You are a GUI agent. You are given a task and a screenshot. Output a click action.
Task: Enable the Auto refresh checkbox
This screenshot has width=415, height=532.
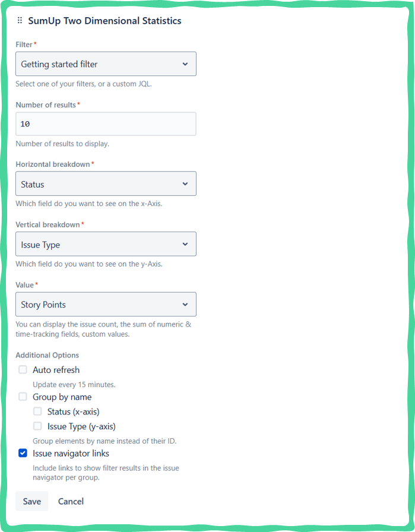point(23,369)
